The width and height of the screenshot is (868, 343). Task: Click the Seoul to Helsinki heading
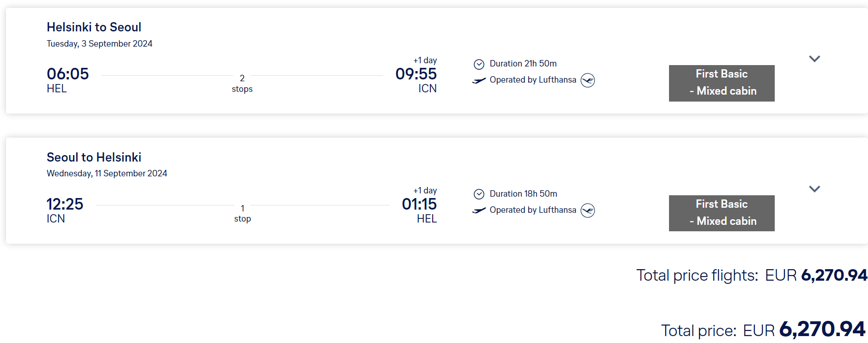click(94, 157)
